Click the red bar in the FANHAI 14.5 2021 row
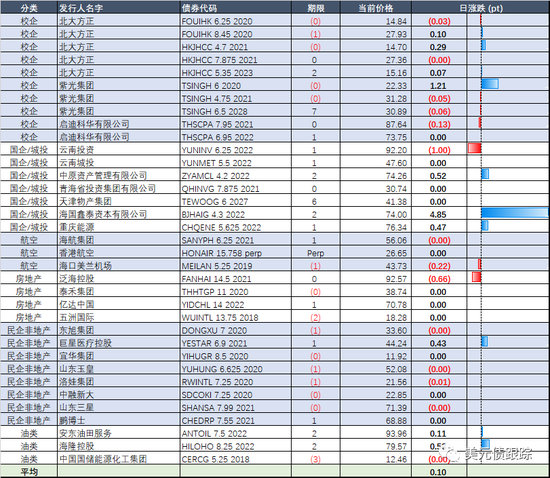This screenshot has height=478, width=550. (477, 277)
